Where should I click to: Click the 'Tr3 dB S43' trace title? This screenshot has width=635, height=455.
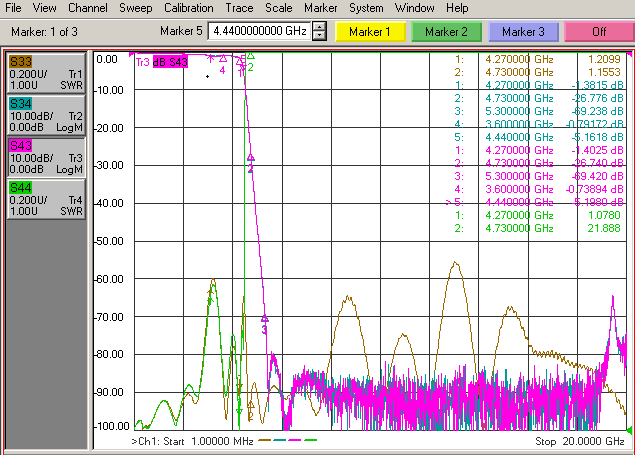[x=162, y=62]
